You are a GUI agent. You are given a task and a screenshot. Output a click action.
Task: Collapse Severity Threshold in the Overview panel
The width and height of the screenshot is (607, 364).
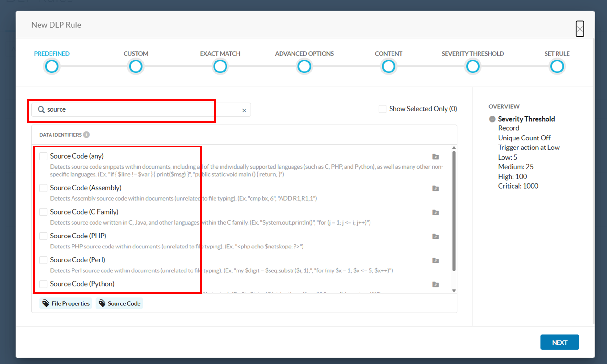[x=492, y=119]
